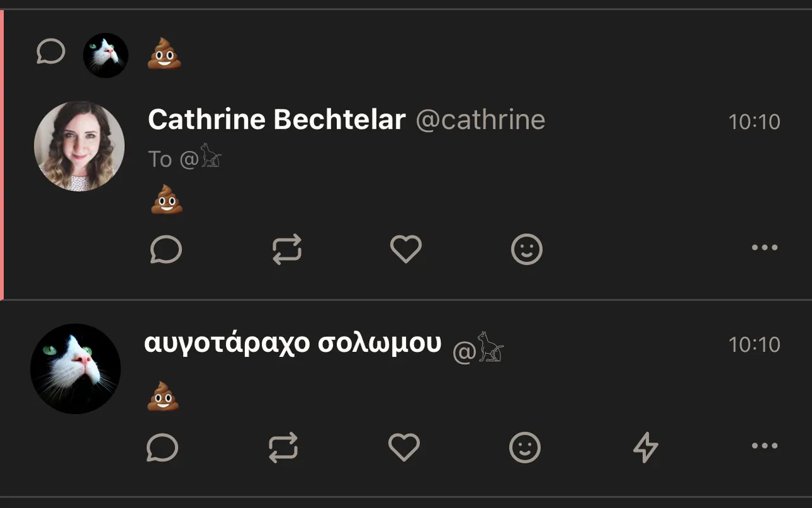Like αυγοτάραχο σολωμου's post with heart
Image resolution: width=812 pixels, height=508 pixels.
pyautogui.click(x=404, y=448)
